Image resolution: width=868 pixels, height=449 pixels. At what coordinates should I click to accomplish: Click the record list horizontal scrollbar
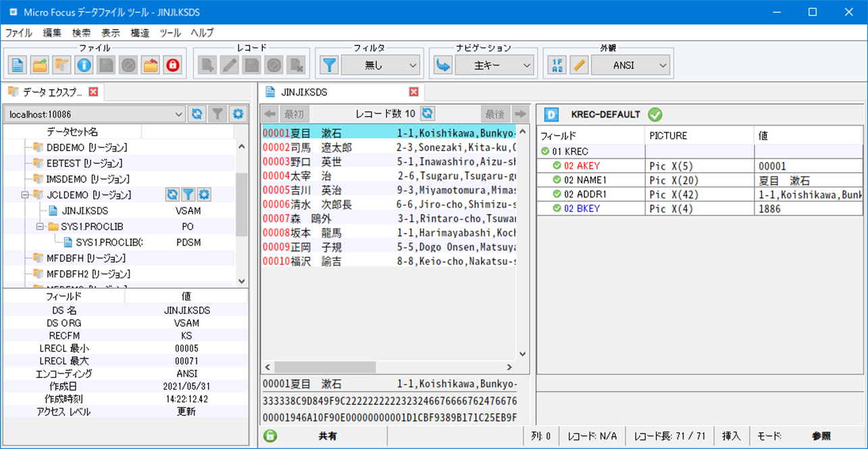(325, 367)
